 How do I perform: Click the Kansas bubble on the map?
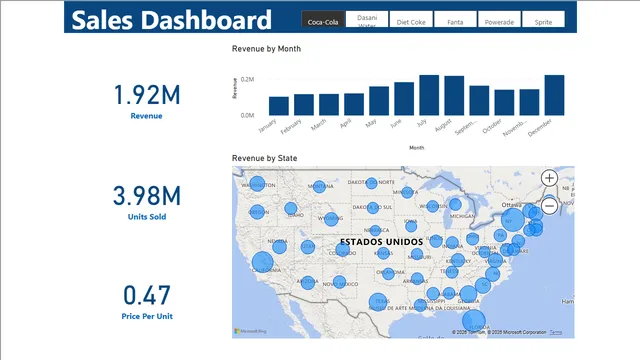point(383,253)
